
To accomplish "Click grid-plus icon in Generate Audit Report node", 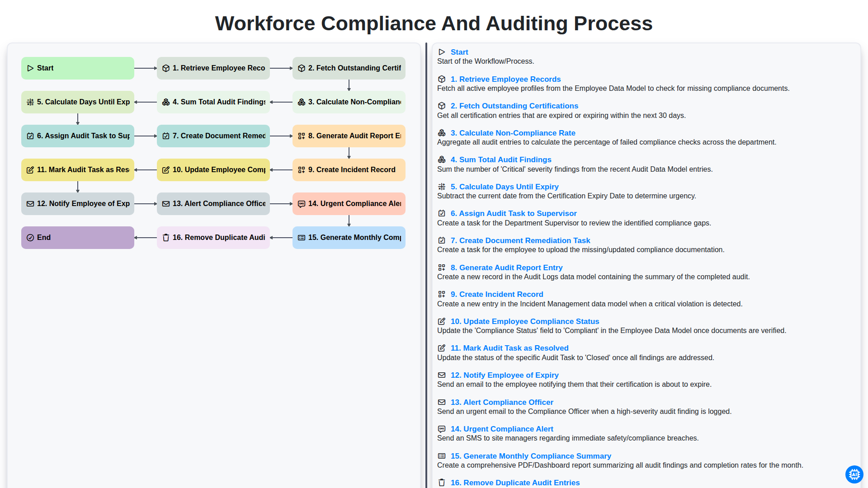I will click(302, 136).
